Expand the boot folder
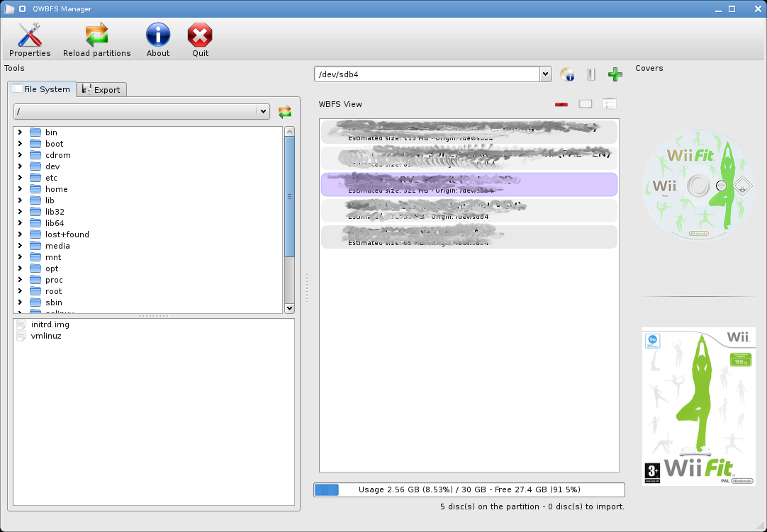 (20, 143)
